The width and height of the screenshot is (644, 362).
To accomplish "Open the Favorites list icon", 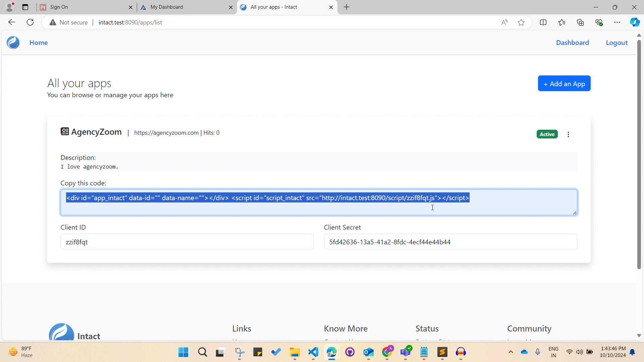I will tap(562, 22).
